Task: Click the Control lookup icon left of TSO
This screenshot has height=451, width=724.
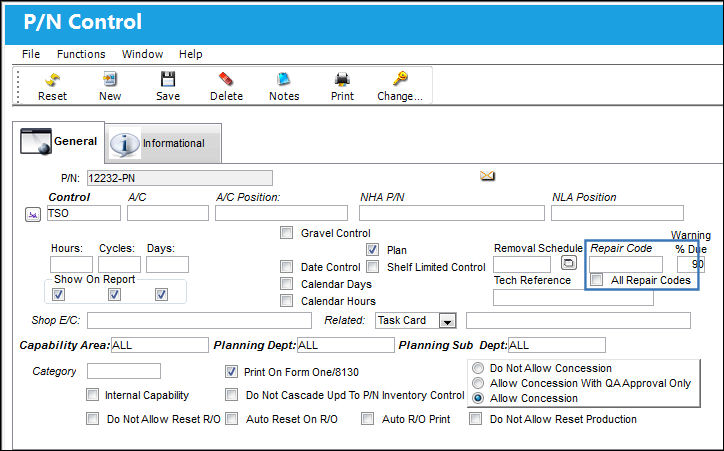Action: (33, 214)
